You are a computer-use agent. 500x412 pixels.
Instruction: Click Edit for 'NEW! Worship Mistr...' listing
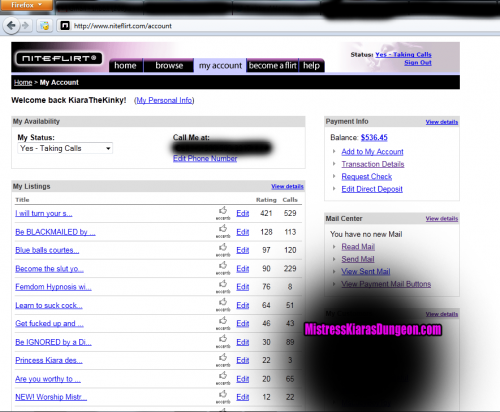243,397
